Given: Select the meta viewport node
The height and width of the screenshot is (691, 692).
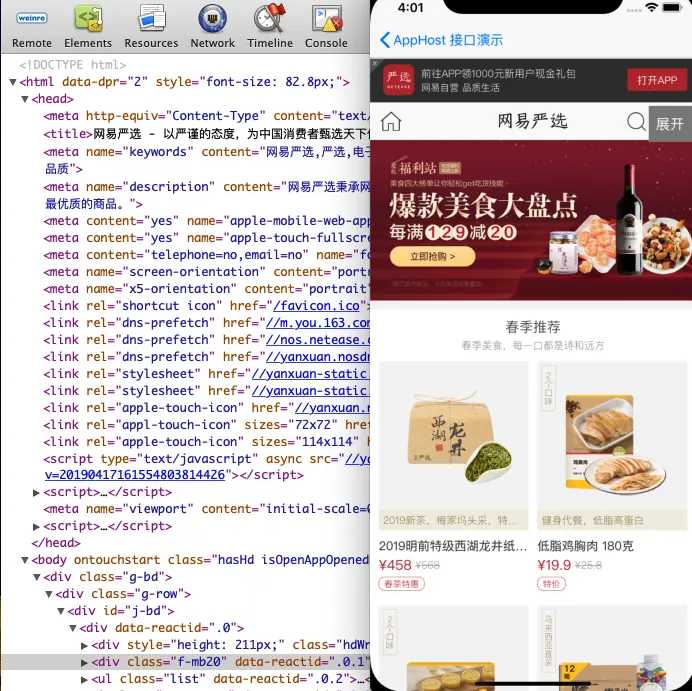Looking at the screenshot, I should coord(207,509).
